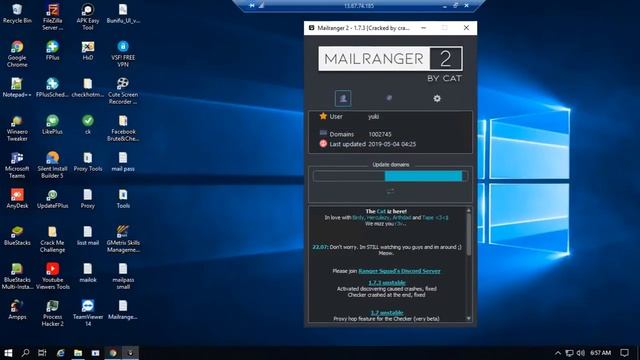Pin the remote desktop connection bar
Image resolution: width=640 pixels, height=360 pixels.
pos(252,5)
